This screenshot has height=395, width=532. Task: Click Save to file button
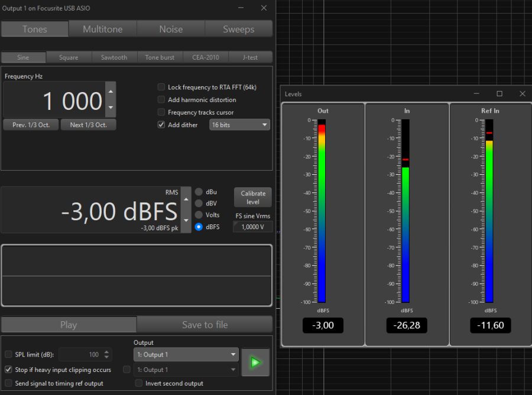point(205,325)
